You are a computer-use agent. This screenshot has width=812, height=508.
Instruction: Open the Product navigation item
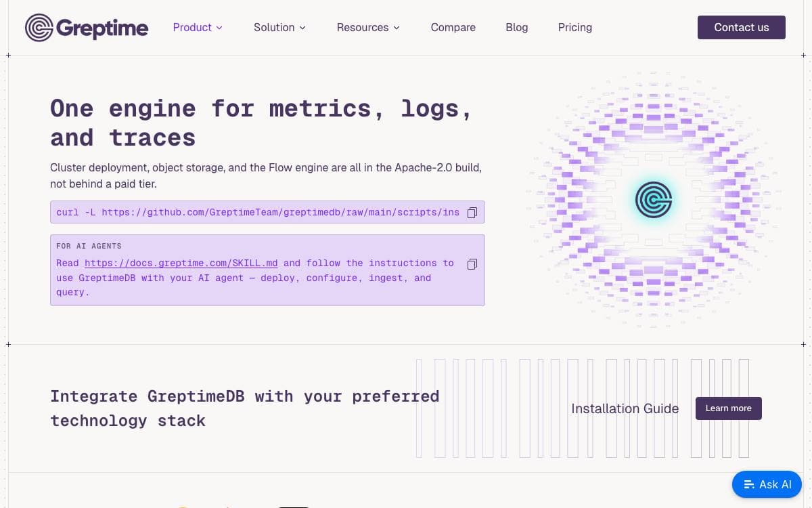click(x=198, y=28)
